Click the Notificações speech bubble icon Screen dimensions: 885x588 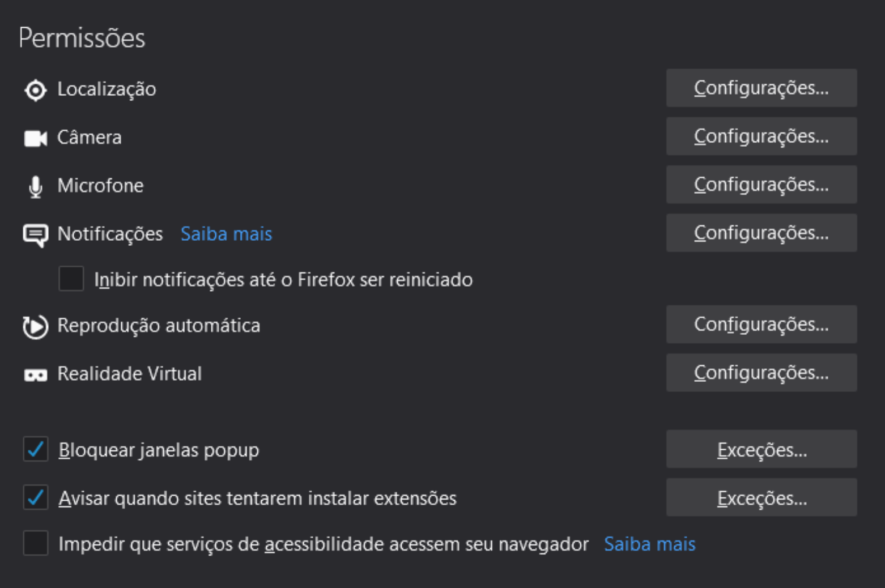[x=35, y=235]
